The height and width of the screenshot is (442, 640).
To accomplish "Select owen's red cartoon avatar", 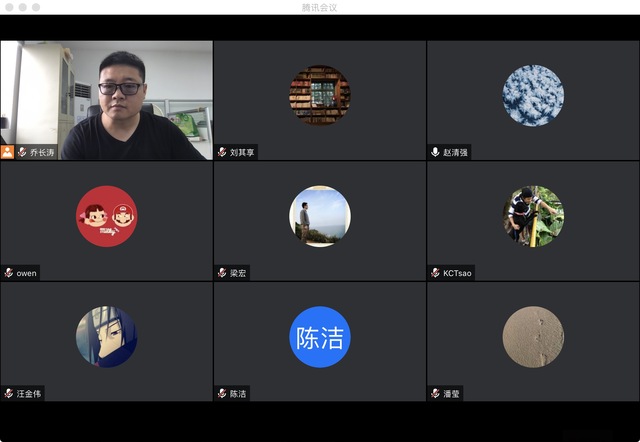I will point(107,216).
